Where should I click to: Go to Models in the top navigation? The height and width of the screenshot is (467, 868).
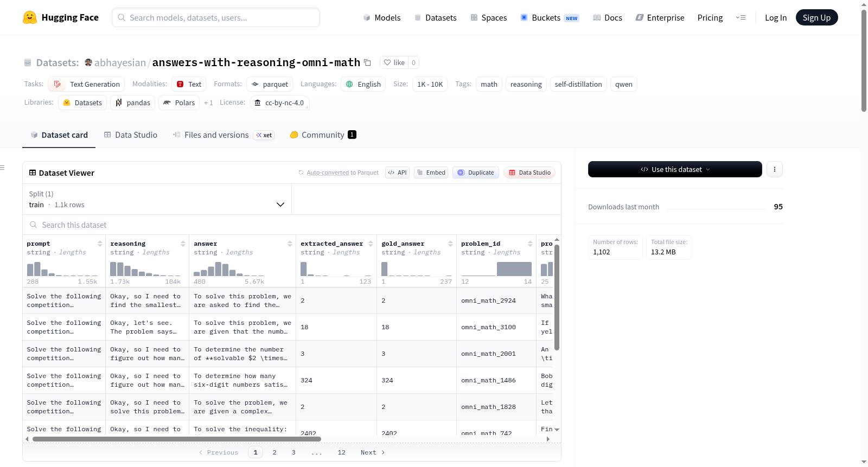(382, 17)
